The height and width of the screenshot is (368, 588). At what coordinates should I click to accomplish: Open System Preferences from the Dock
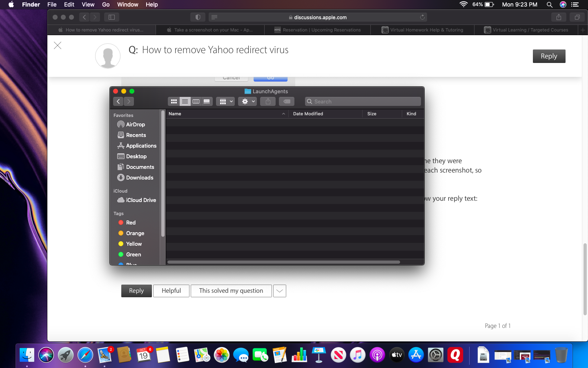(436, 355)
